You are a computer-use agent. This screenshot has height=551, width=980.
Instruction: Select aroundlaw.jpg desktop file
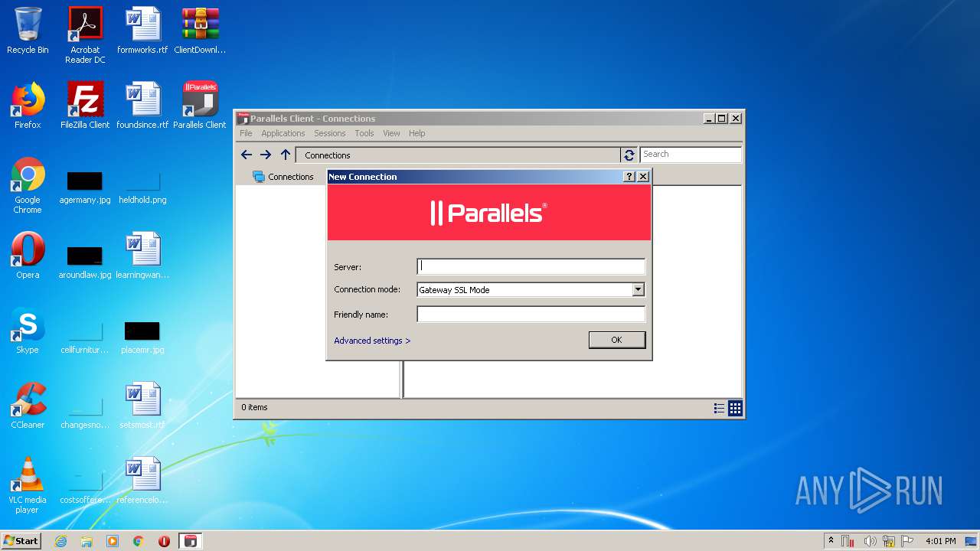[85, 262]
